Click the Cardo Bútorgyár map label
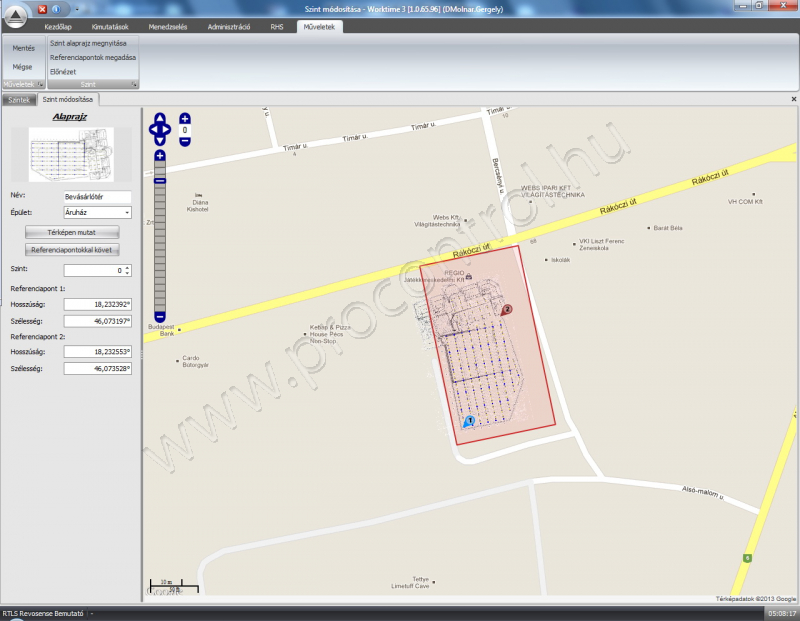800x621 pixels. pos(195,361)
